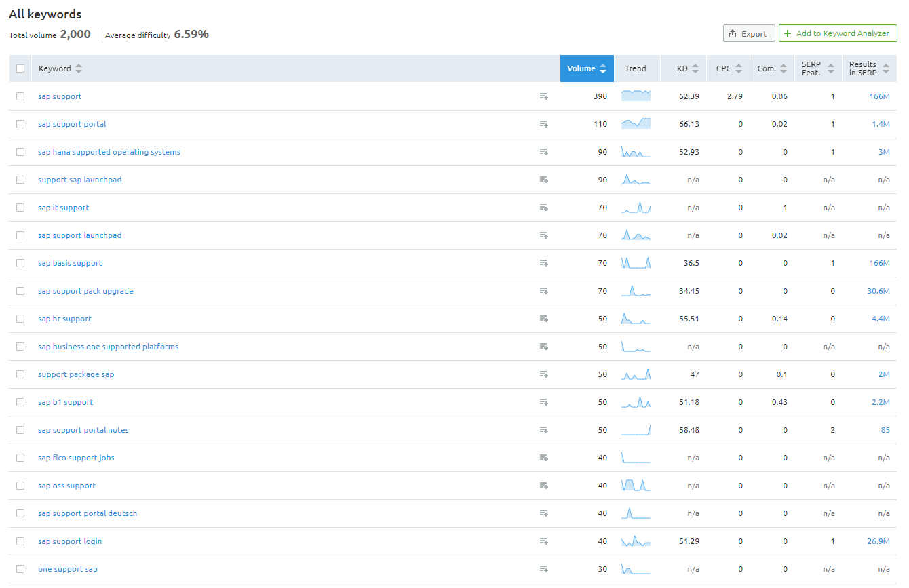The height and width of the screenshot is (588, 909).
Task: Open the 'sap support pack upgrade' link
Action: tap(85, 291)
